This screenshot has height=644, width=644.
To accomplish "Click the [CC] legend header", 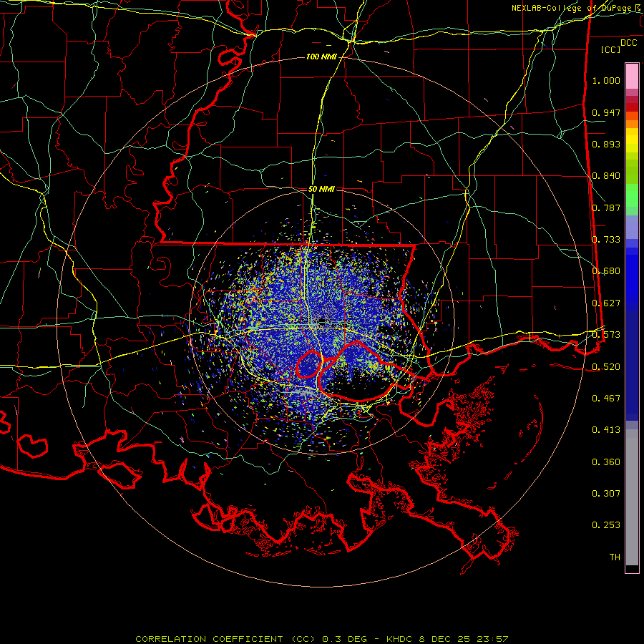I will point(611,49).
